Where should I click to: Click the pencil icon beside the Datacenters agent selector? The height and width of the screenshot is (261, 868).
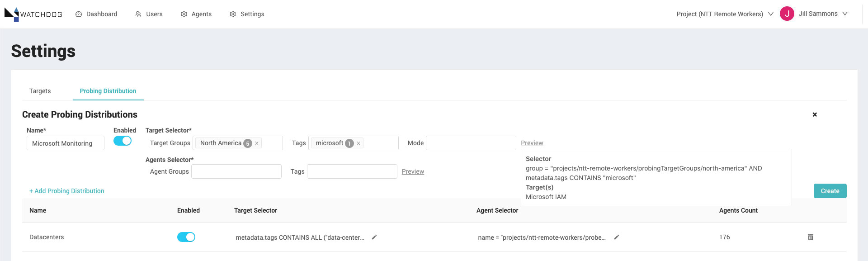[617, 237]
